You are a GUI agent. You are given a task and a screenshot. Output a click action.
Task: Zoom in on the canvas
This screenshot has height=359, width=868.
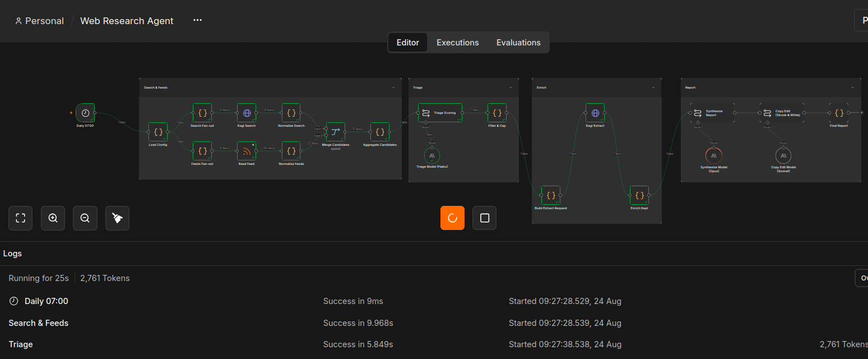pyautogui.click(x=53, y=218)
